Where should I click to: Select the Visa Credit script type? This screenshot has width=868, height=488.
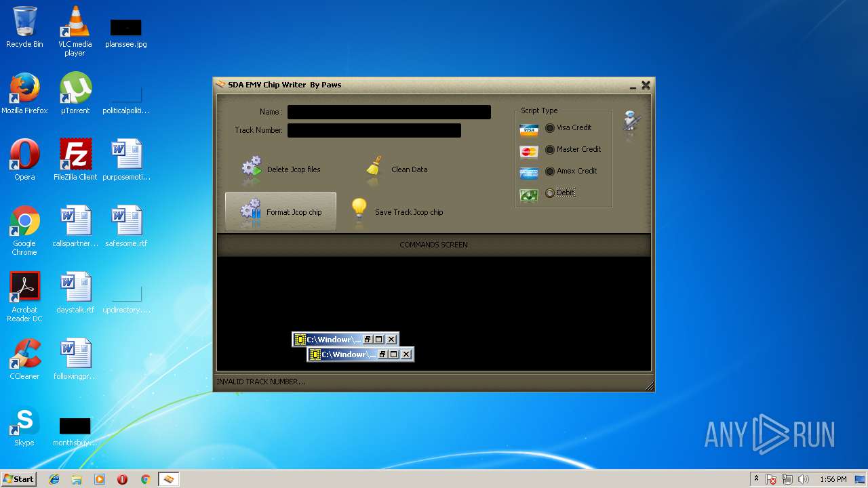568,127
